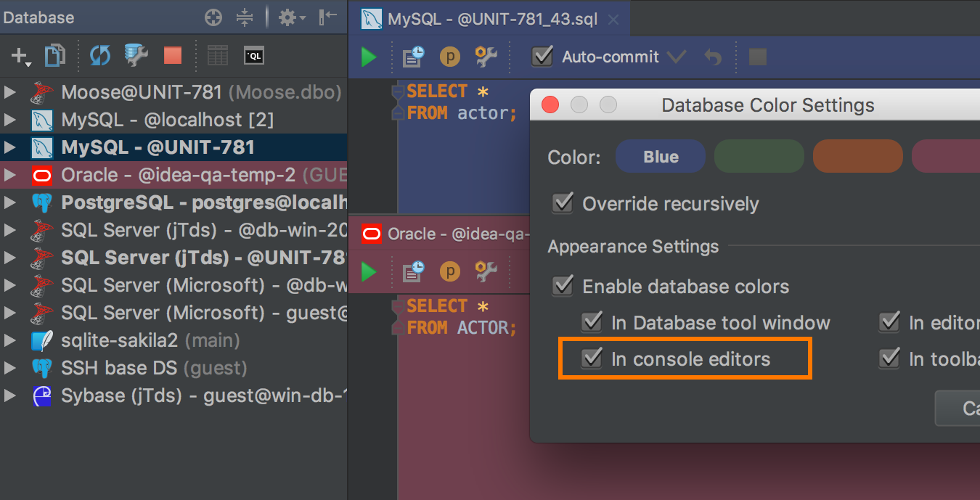Duplicate the selected data source
Image resolution: width=980 pixels, height=500 pixels.
coord(55,56)
